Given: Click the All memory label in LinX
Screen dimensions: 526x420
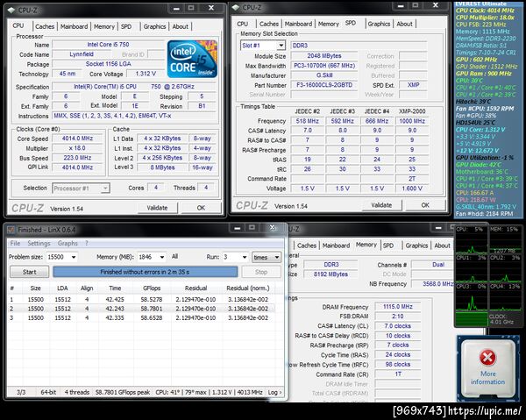Looking at the screenshot, I should point(174,257).
